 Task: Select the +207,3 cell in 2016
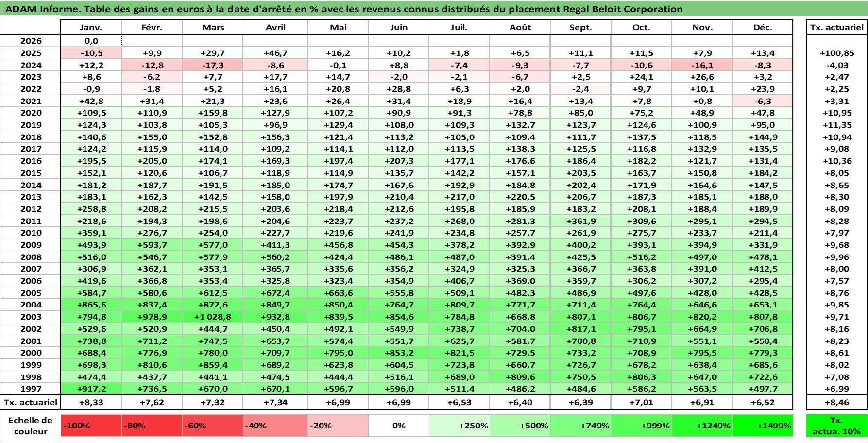click(x=399, y=161)
